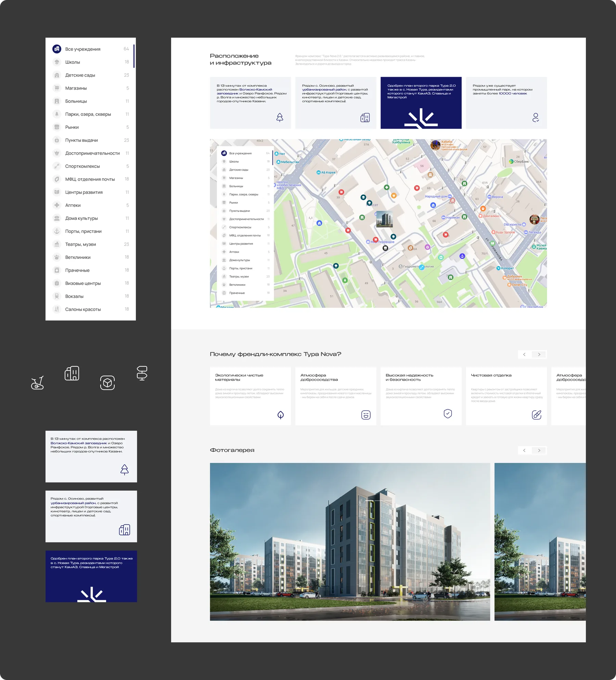Click 'МФЦ, отделения почты' row, large list

pos(91,179)
